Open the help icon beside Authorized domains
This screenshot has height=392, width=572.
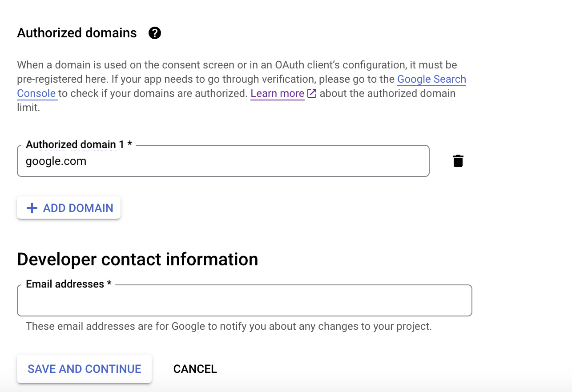[x=155, y=33]
